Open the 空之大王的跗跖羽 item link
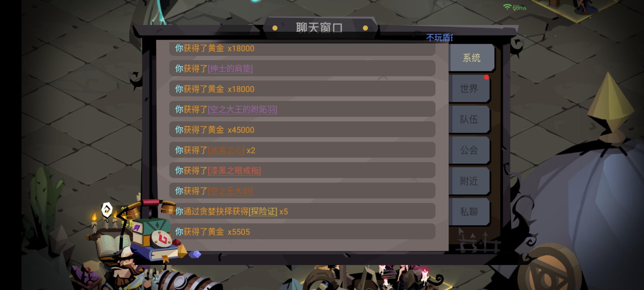This screenshot has height=290, width=644. tap(243, 110)
